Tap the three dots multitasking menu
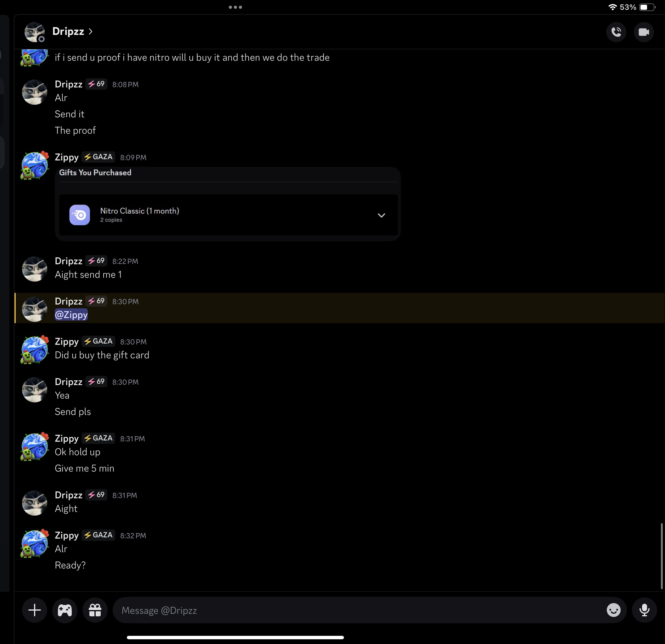This screenshot has height=644, width=665. pos(235,7)
